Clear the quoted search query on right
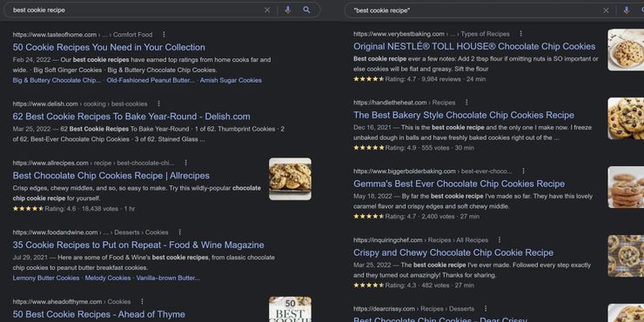The image size is (644, 322). [x=606, y=10]
